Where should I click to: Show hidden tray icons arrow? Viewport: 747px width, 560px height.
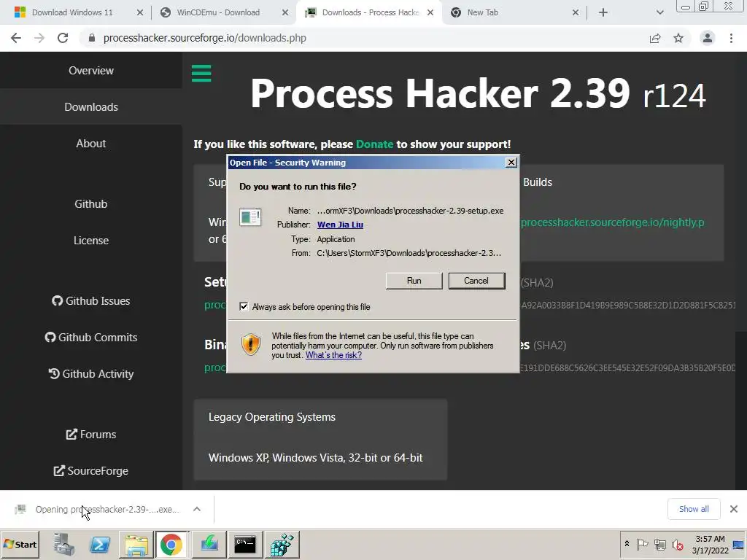[x=627, y=544]
